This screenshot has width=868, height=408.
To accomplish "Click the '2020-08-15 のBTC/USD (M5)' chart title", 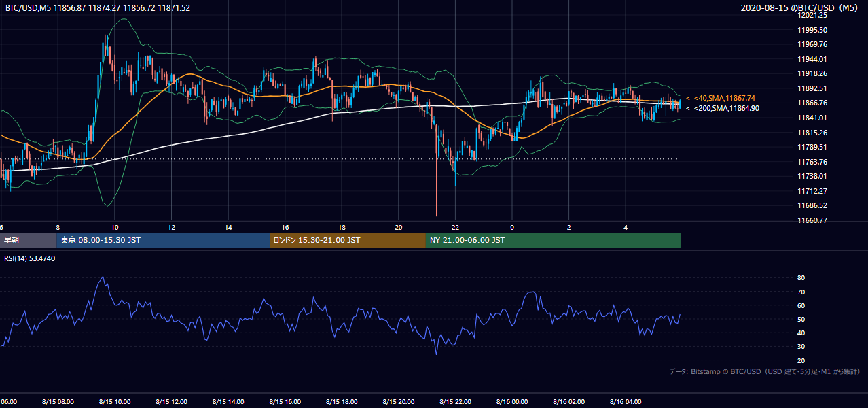I will 800,7.
